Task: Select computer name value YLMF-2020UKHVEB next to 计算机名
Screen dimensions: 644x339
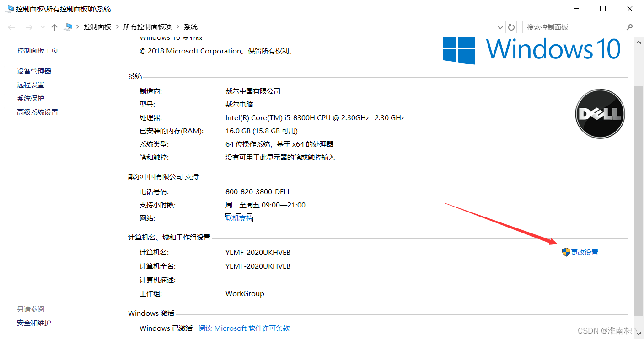Action: pyautogui.click(x=258, y=253)
